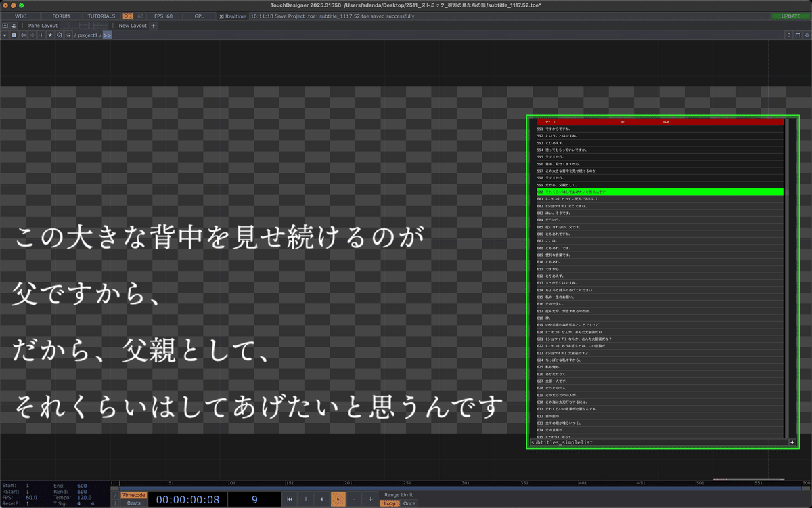812x508 pixels.
Task: Click the add operator plus icon in path bar
Action: pos(41,35)
